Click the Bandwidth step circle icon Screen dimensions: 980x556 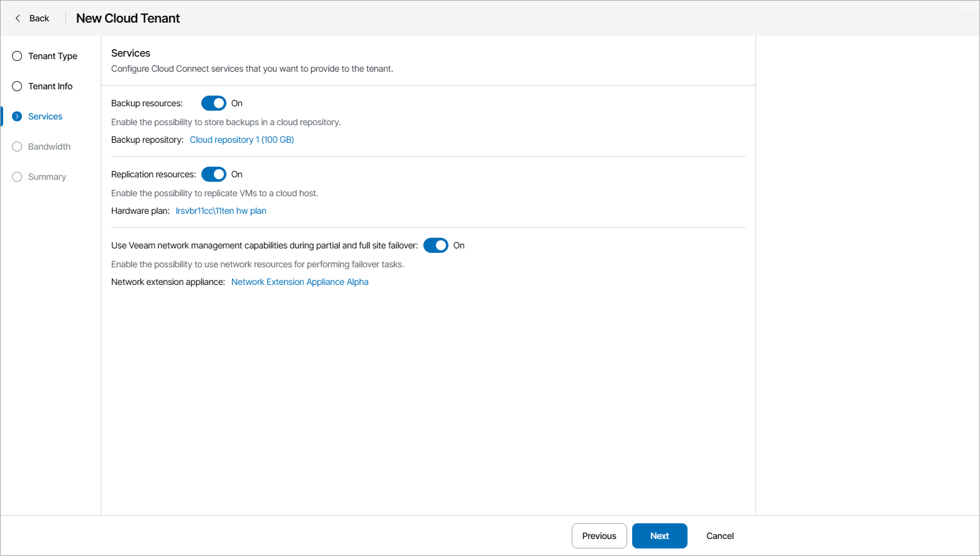click(x=17, y=147)
